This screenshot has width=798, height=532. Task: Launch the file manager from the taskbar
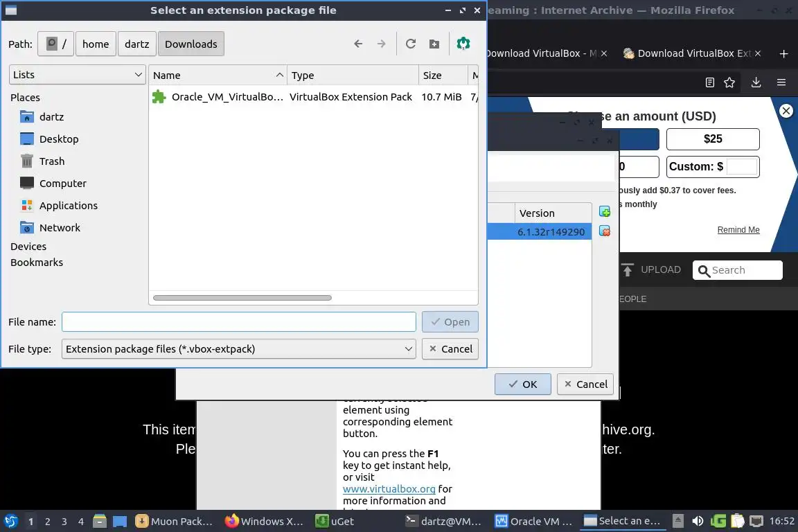[x=100, y=522]
